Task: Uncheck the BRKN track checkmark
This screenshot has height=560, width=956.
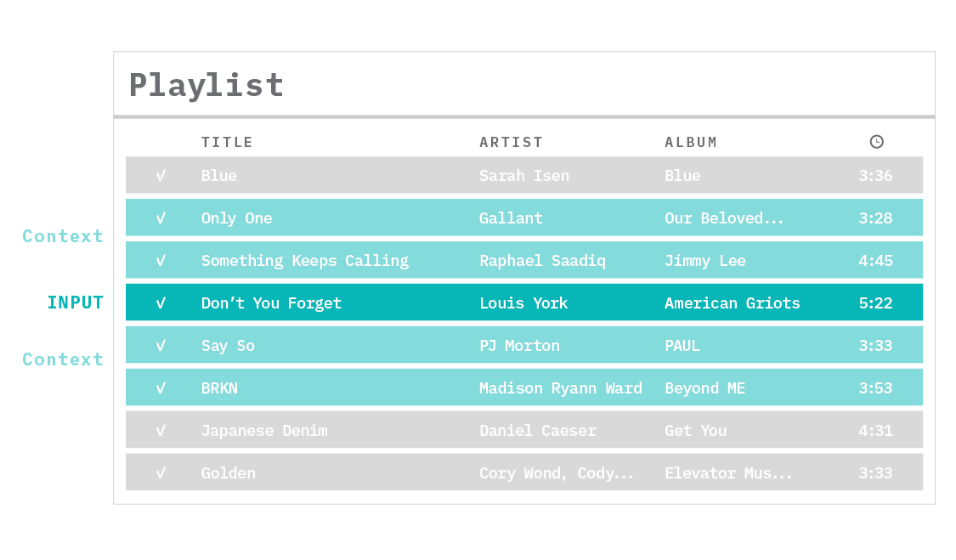Action: (161, 388)
